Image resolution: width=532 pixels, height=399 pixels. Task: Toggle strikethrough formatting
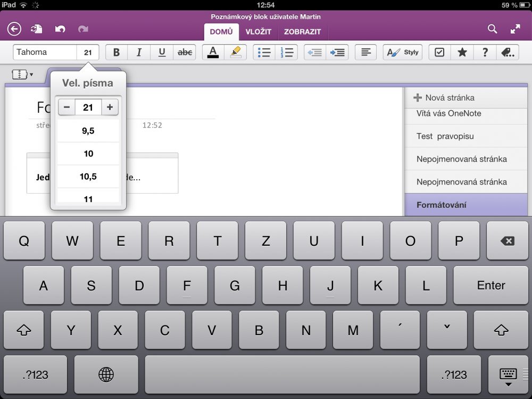(184, 52)
